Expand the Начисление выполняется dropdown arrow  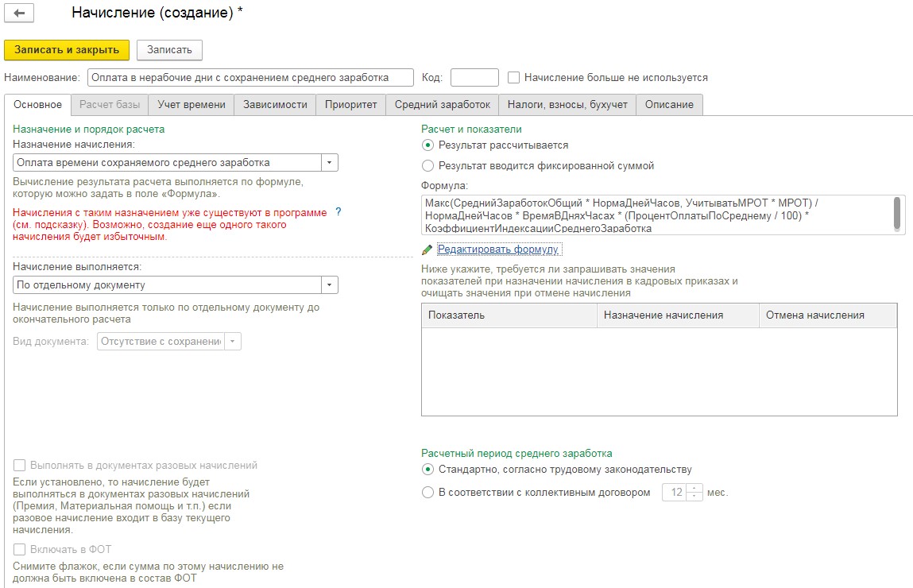pyautogui.click(x=330, y=284)
